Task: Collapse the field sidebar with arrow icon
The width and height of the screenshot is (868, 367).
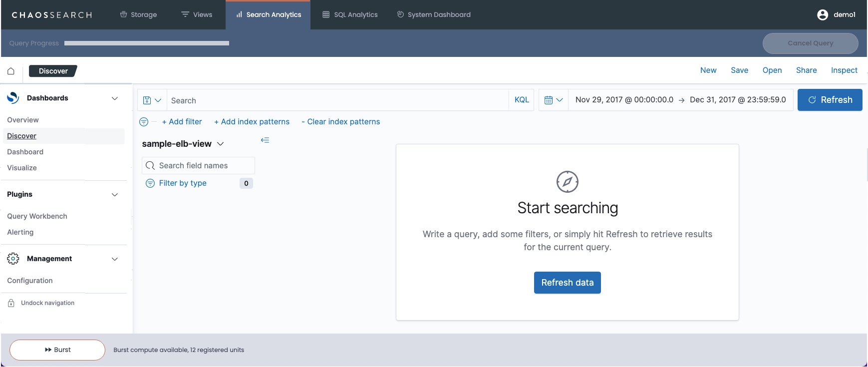Action: pos(265,140)
